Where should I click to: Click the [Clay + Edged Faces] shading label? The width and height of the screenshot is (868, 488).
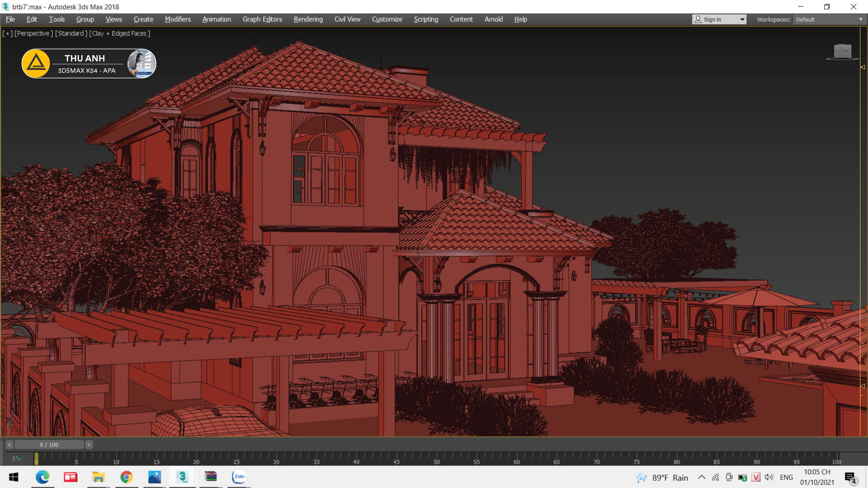pyautogui.click(x=120, y=33)
